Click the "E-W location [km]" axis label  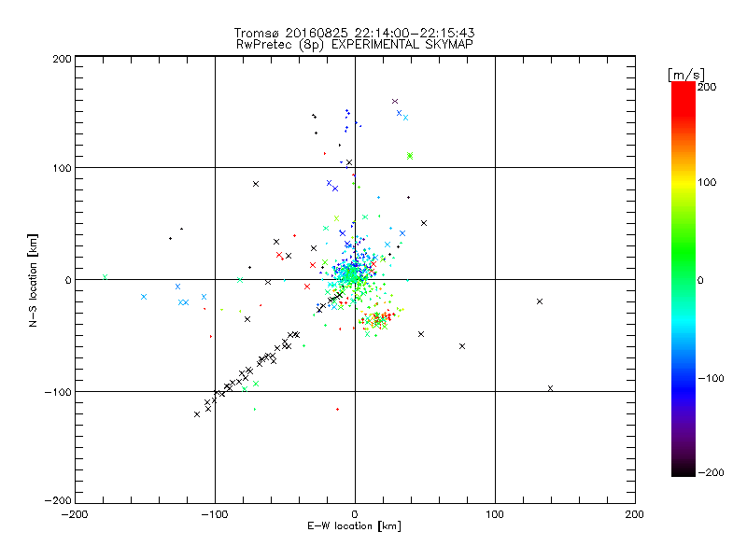(354, 526)
